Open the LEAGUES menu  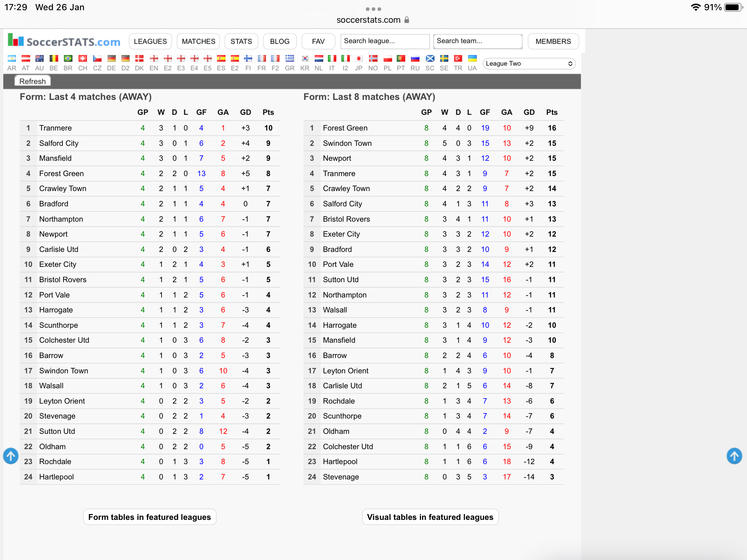(150, 41)
